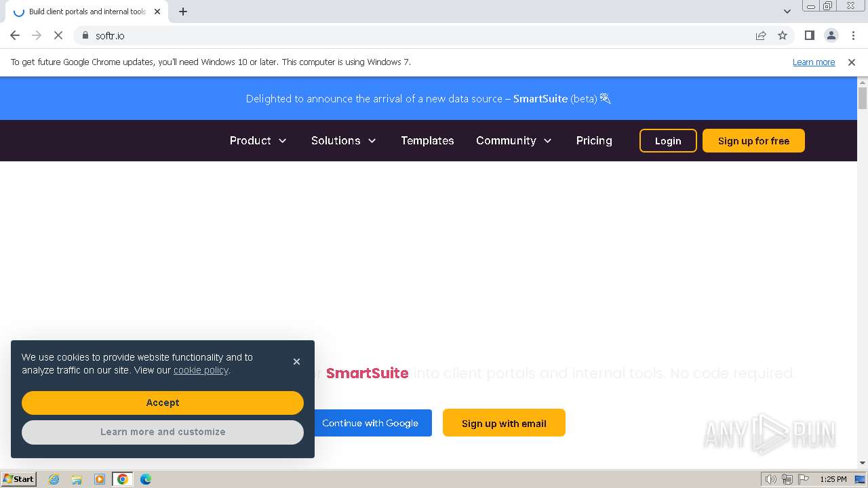The height and width of the screenshot is (488, 868).
Task: Go to the Pricing page
Action: pyautogui.click(x=594, y=140)
